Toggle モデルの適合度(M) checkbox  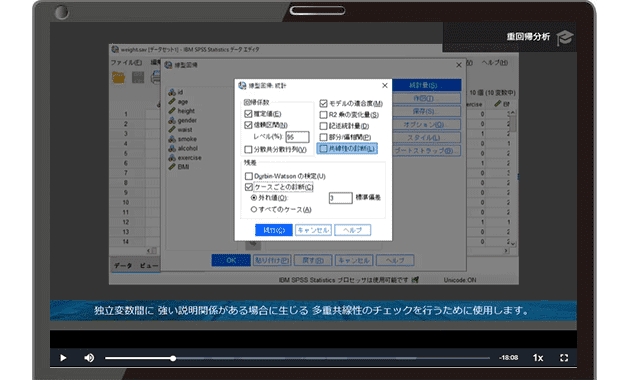pos(323,104)
